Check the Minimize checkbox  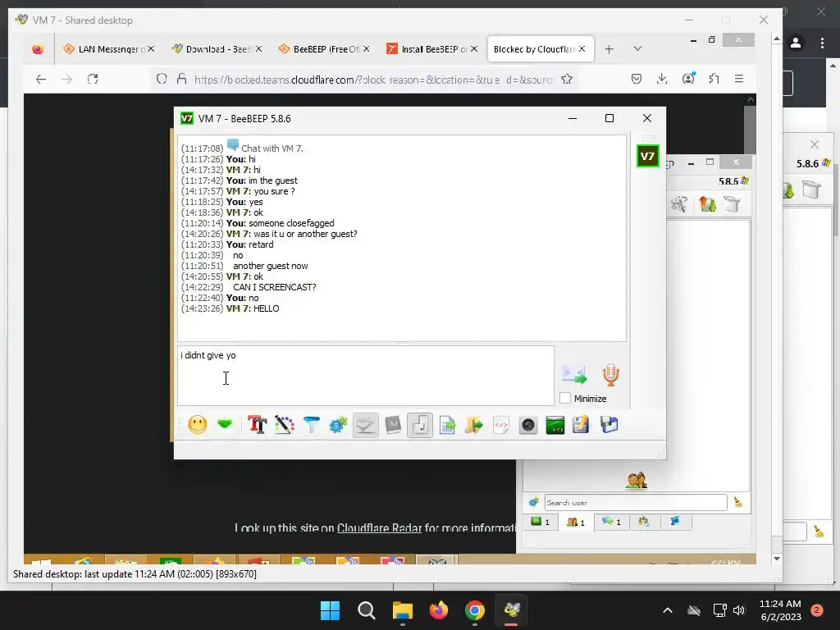click(x=565, y=398)
